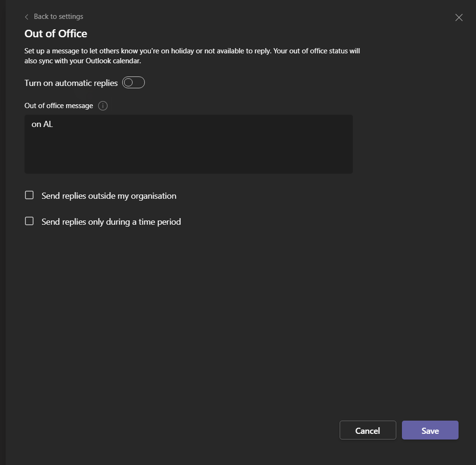
Task: Click the "Turn on automatic replies" label
Action: click(x=71, y=83)
